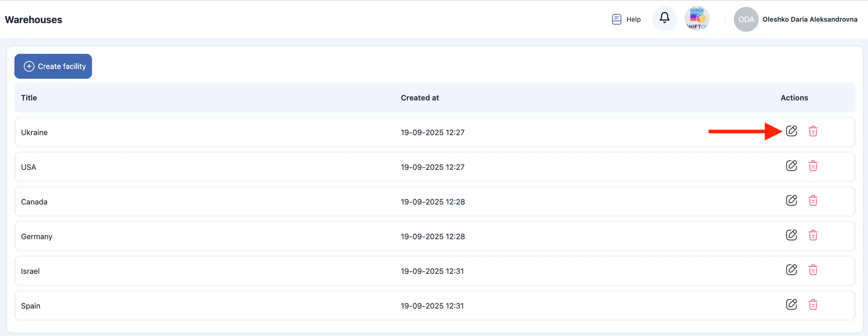Click the Create facility button
The height and width of the screenshot is (336, 868).
(x=53, y=66)
